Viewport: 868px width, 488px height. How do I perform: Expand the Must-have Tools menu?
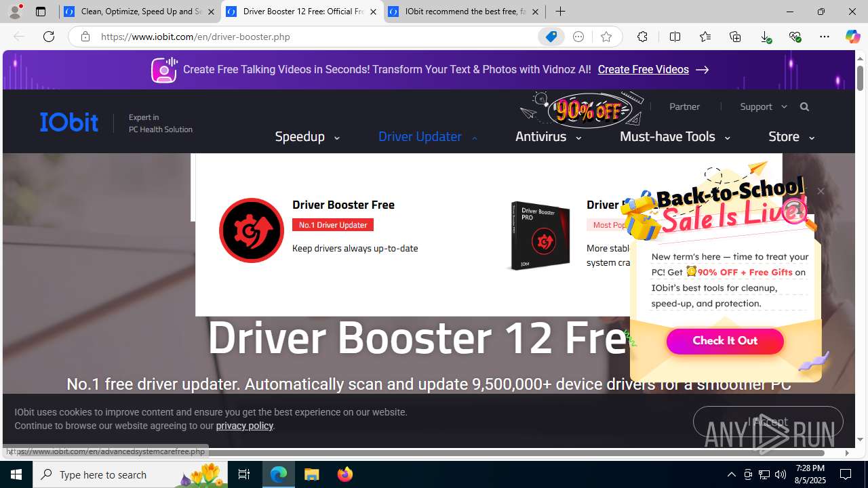point(675,136)
